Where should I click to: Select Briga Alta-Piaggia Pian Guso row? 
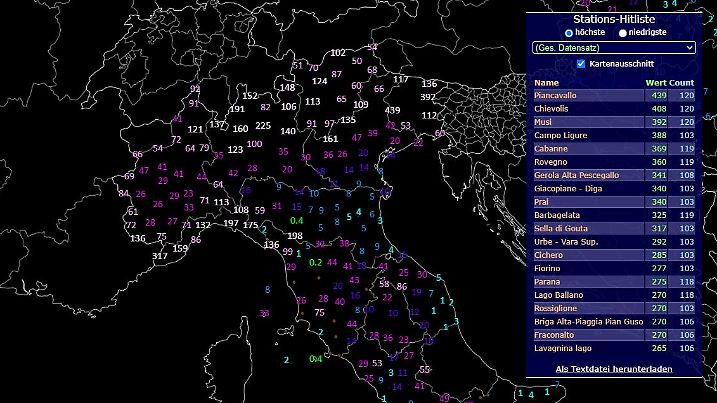click(x=614, y=322)
